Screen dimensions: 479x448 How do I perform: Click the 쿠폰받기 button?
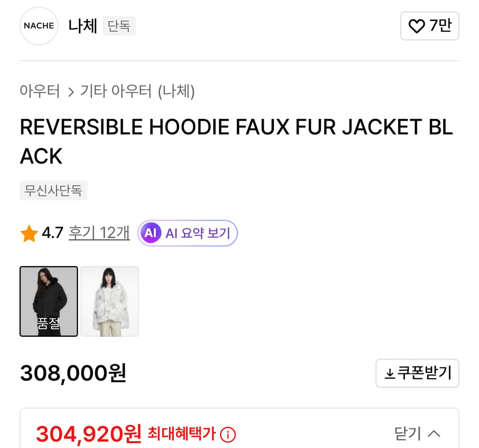pos(417,373)
